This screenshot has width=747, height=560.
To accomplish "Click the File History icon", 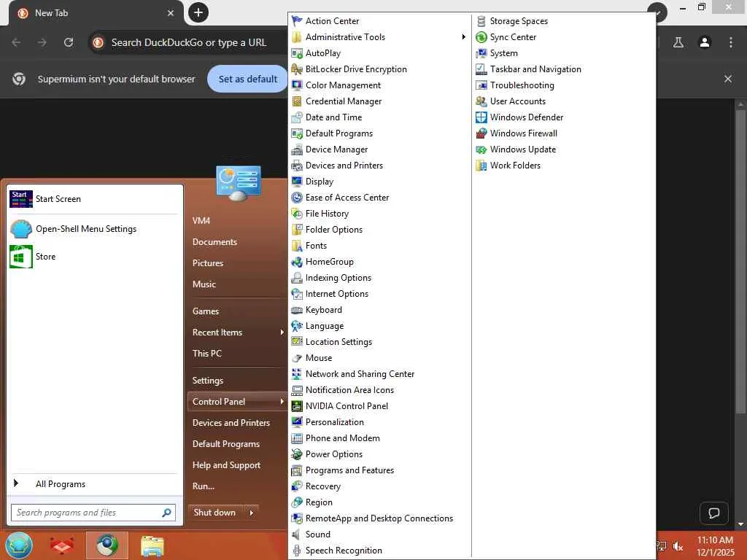I will click(x=297, y=214).
